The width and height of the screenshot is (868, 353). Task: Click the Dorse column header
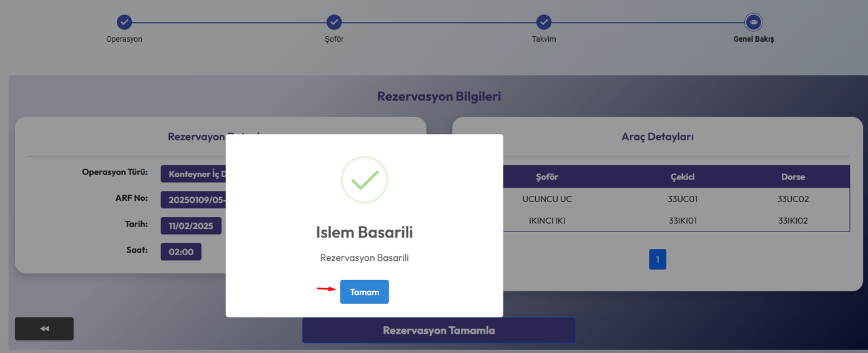(x=792, y=176)
